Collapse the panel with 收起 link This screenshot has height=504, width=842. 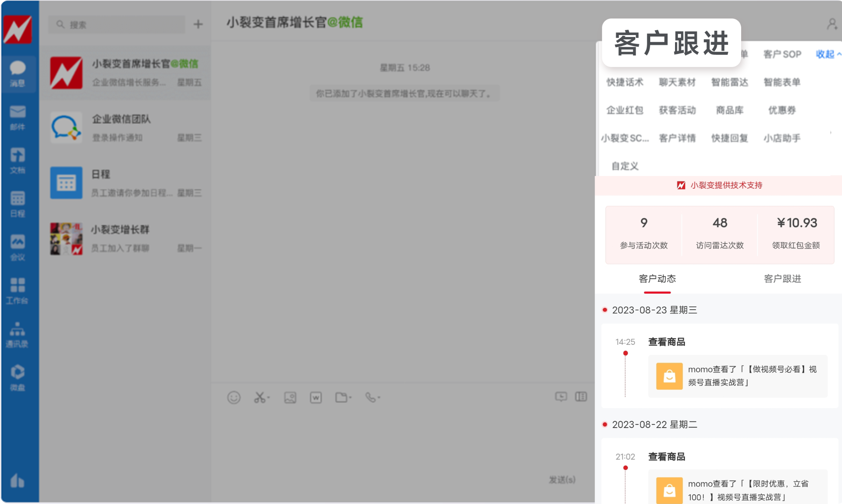pos(828,54)
